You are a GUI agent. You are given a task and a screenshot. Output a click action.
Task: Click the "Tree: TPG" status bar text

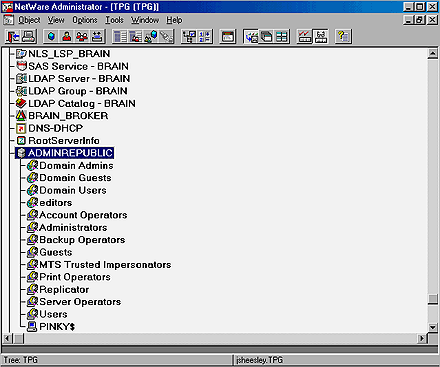[x=21, y=360]
